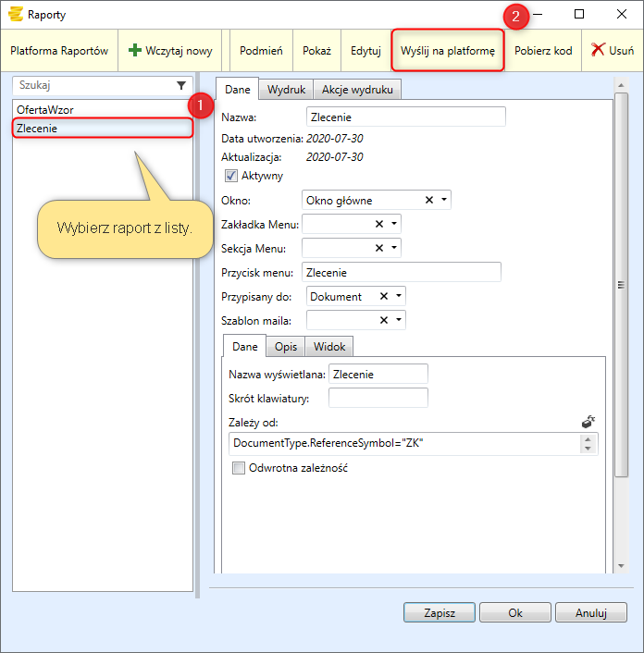Expand the Przypisany do dropdown arrow
644x653 pixels.
coord(399,296)
